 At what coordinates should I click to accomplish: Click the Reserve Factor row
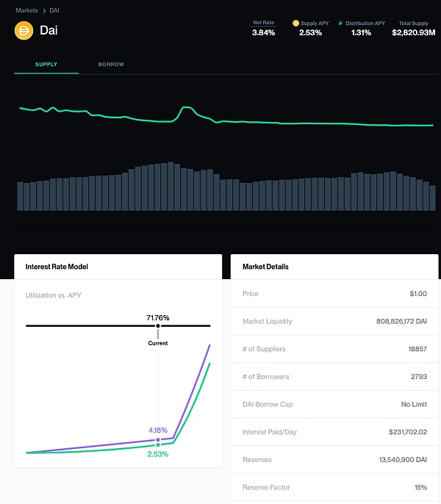(x=334, y=487)
